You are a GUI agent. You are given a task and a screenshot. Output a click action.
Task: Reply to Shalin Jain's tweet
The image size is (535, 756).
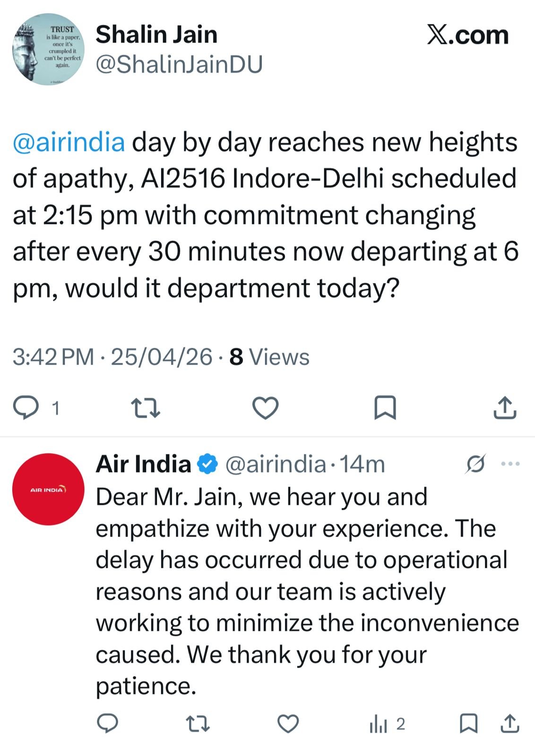tap(26, 408)
